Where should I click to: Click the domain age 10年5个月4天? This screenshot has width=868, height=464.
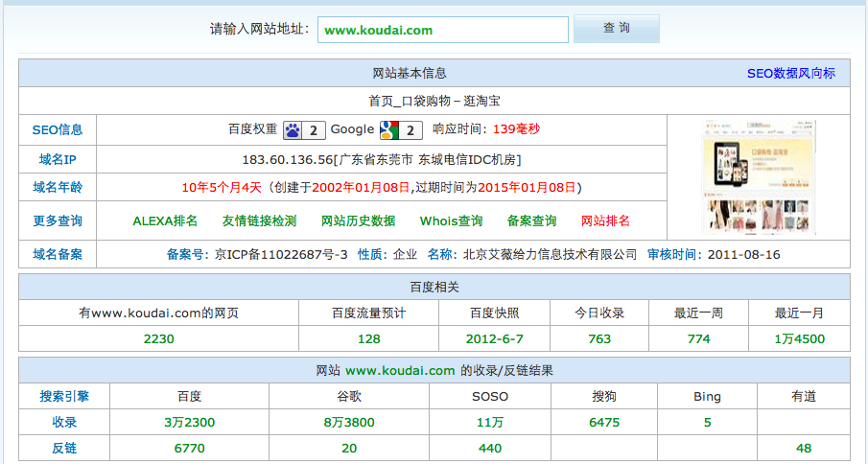click(221, 188)
